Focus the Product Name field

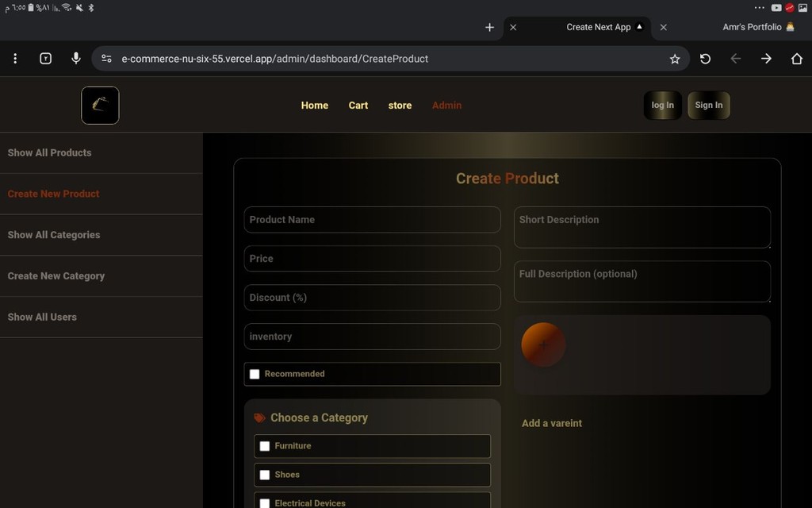(373, 220)
